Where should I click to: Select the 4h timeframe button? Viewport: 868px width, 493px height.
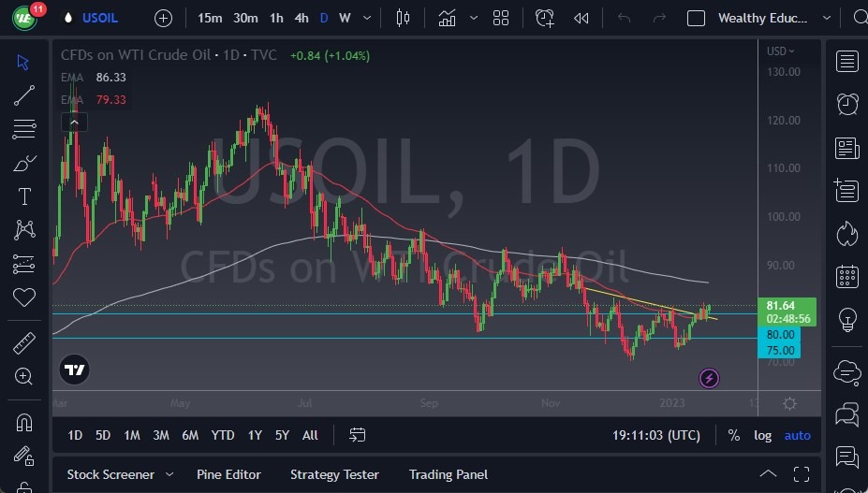click(302, 18)
